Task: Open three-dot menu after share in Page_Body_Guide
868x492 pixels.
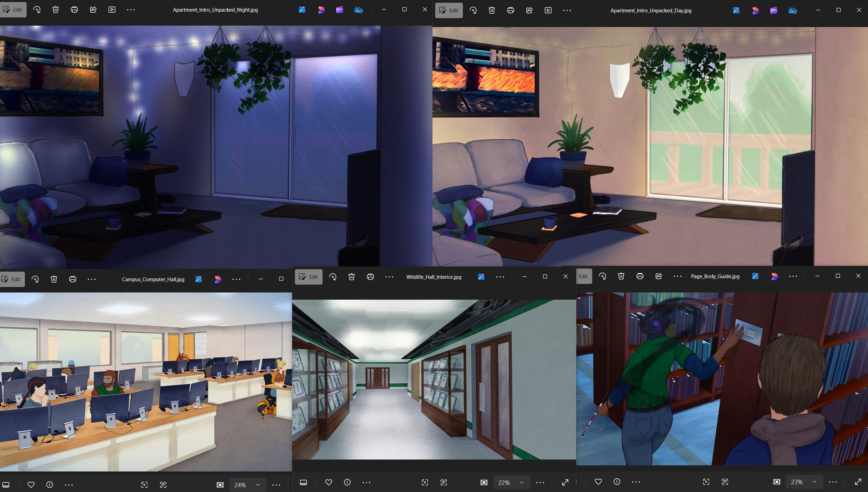Action: point(678,276)
